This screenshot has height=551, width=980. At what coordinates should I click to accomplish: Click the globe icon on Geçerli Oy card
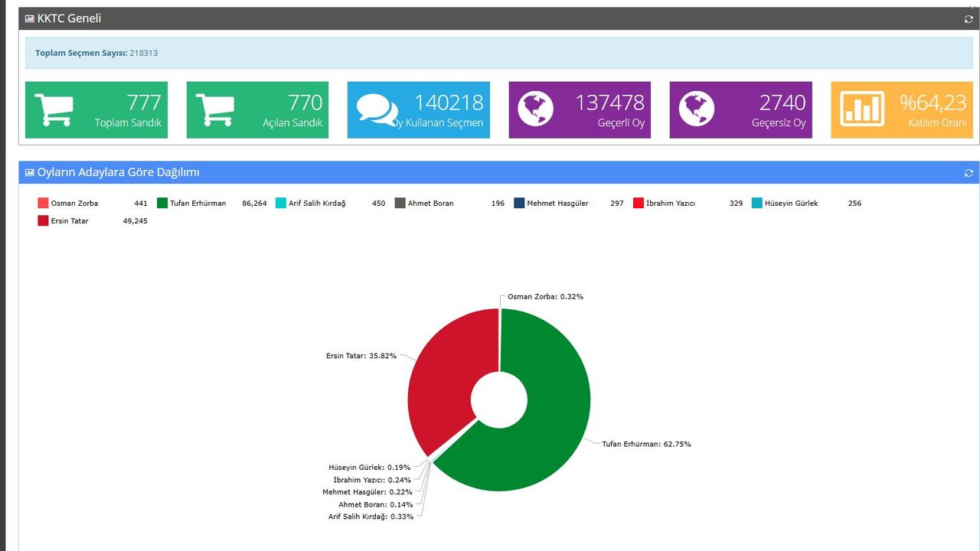click(x=535, y=109)
